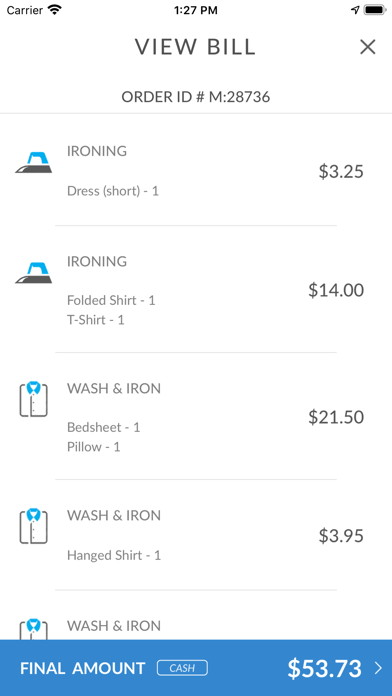Expand final amount with the chevron arrow
Screen dimensions: 392x696
[378, 668]
